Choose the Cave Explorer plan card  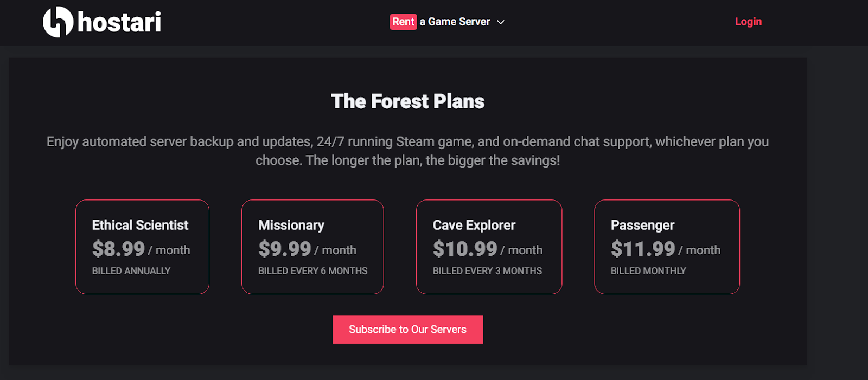(x=489, y=247)
